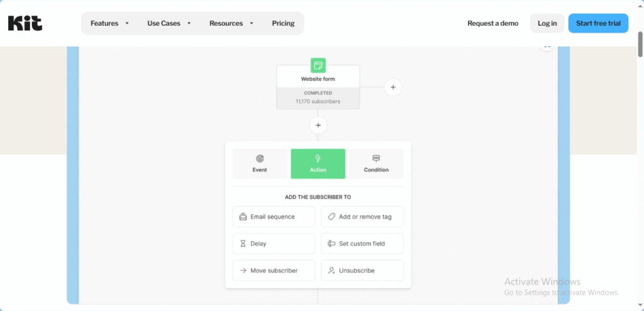The height and width of the screenshot is (311, 644).
Task: Start the free trial
Action: (x=598, y=23)
